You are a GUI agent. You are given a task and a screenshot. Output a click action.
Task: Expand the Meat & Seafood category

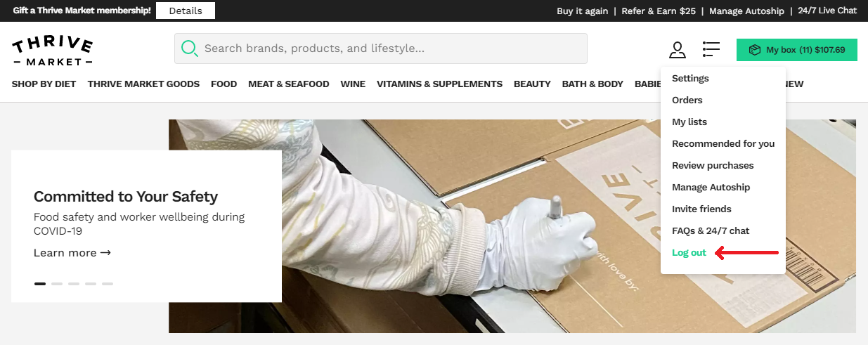click(288, 84)
